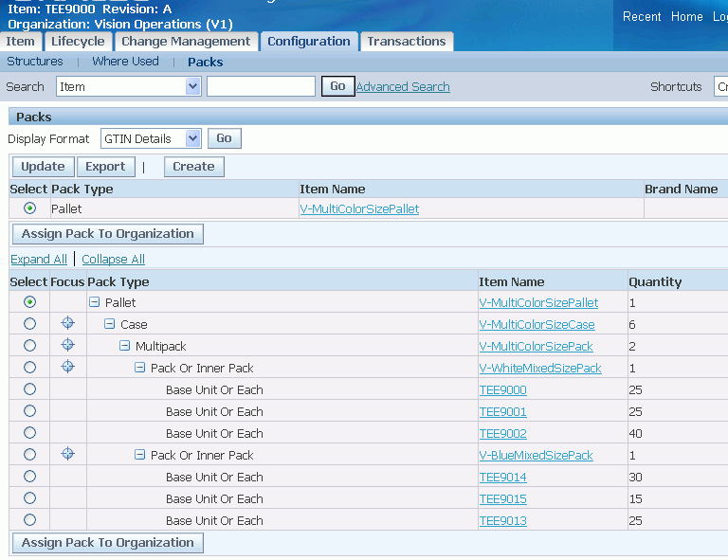Click the Expand All link

point(39,259)
